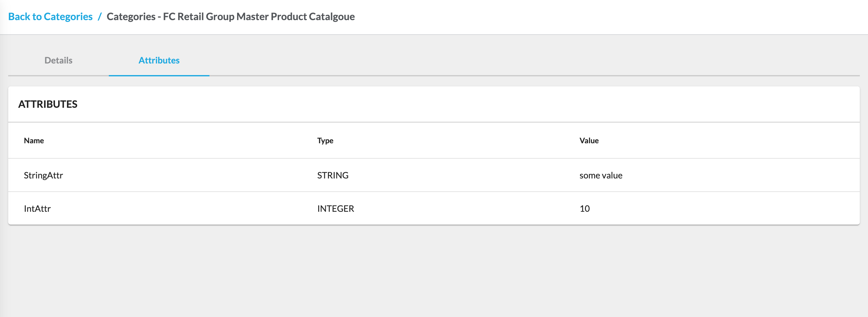Select the StringAttr name cell
This screenshot has height=317, width=868.
click(x=43, y=175)
